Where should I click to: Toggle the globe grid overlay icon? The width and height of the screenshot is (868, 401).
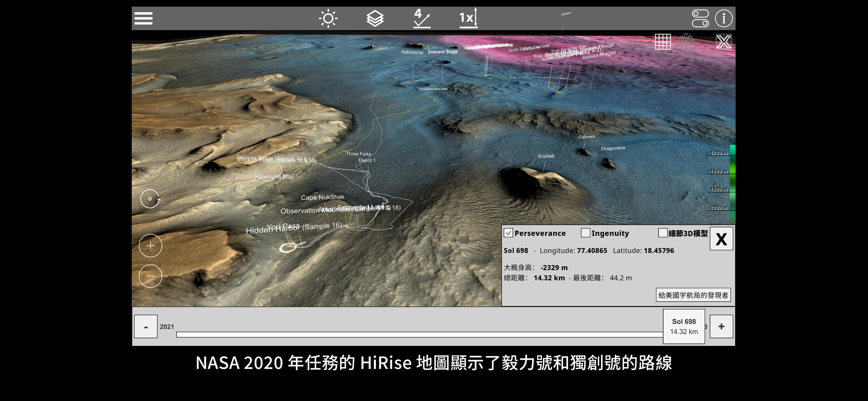click(686, 42)
